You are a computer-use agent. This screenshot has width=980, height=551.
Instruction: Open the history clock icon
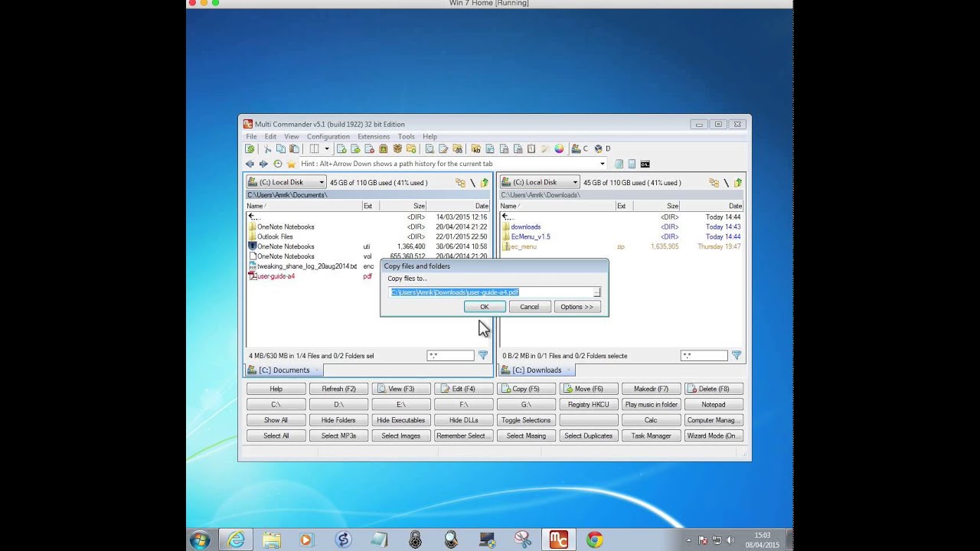pos(278,164)
